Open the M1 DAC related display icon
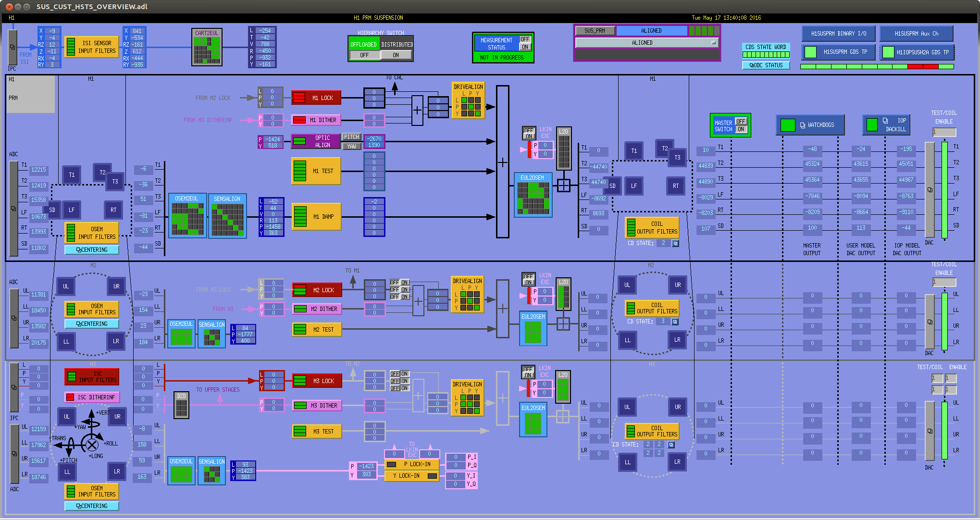 coord(930,190)
